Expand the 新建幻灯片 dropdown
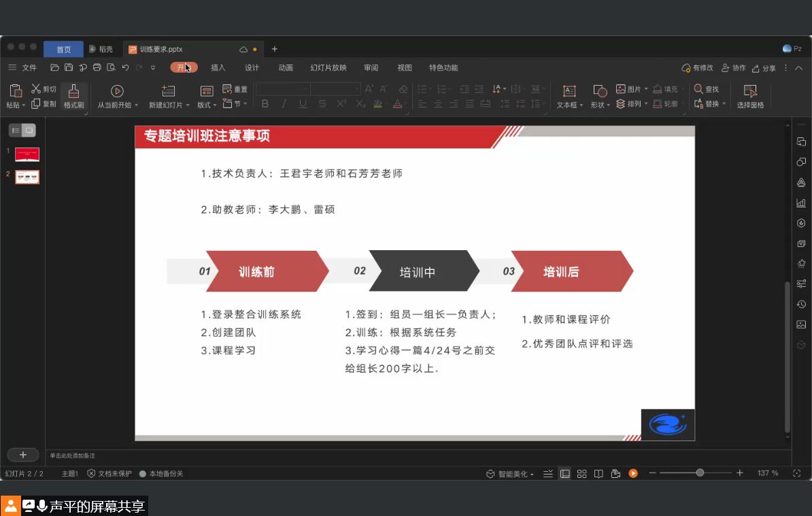Screen dimensions: 812x516 click(x=188, y=105)
